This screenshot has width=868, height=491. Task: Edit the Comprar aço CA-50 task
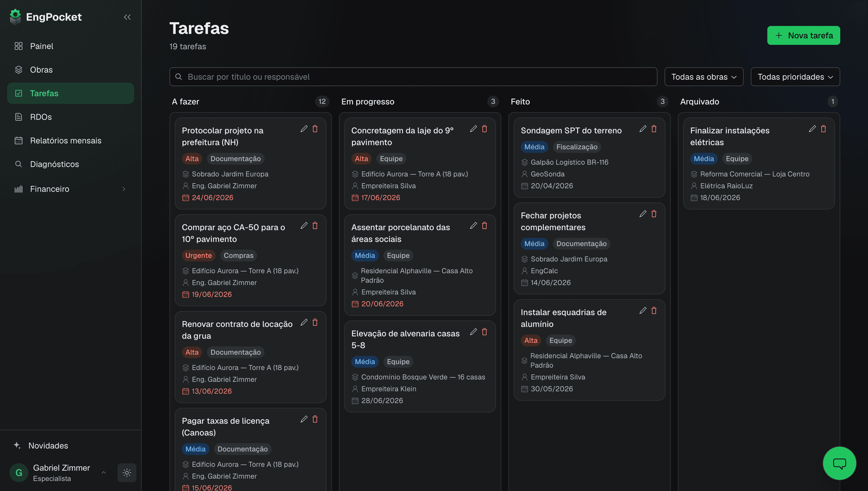(304, 225)
